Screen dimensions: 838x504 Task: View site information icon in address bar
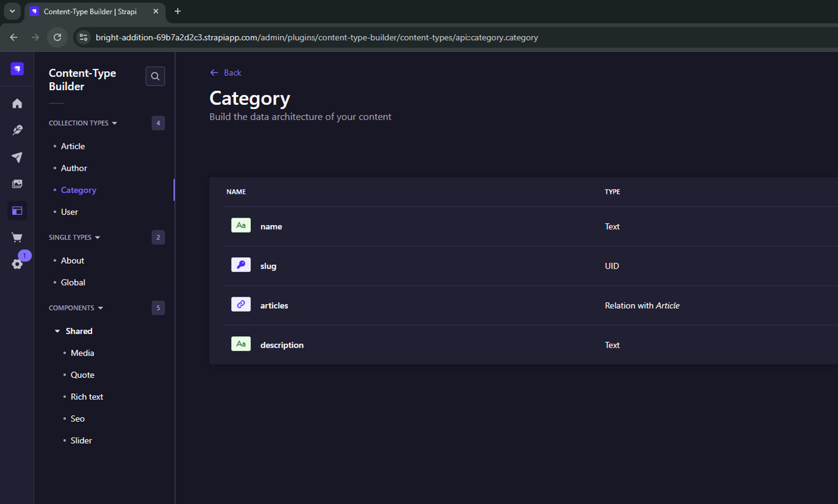[83, 37]
